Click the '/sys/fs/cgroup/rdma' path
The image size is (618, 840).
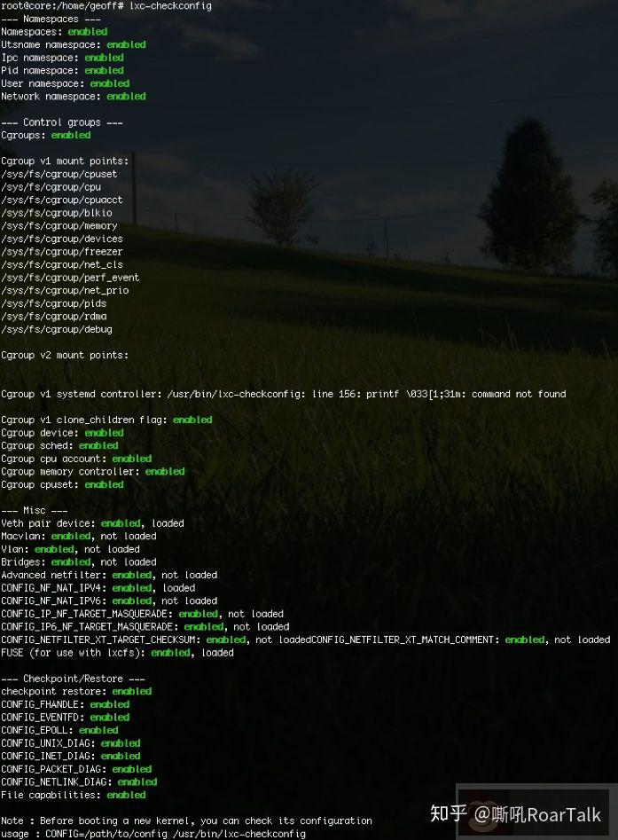[x=53, y=316]
